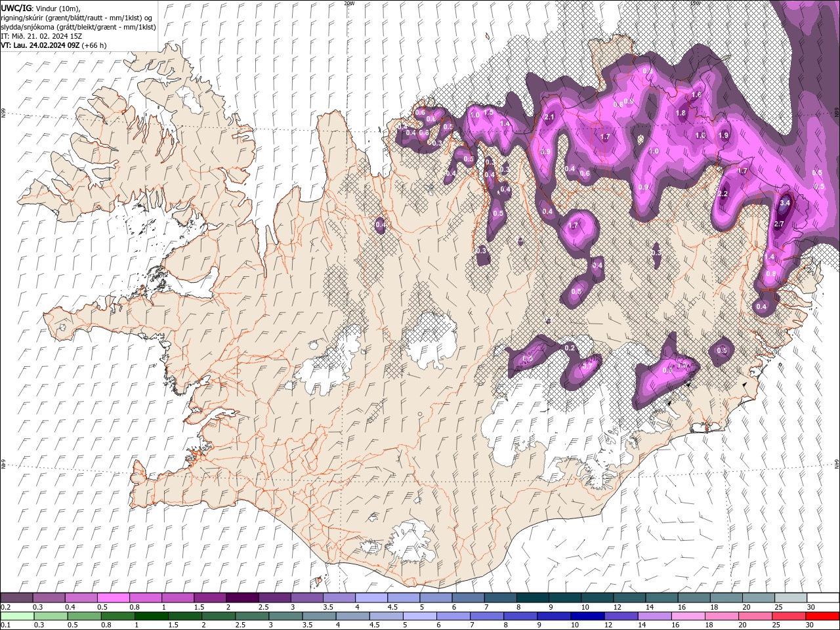The height and width of the screenshot is (630, 840).
Task: Click the 64N latitude label on the map's eastern border
Action: click(837, 463)
